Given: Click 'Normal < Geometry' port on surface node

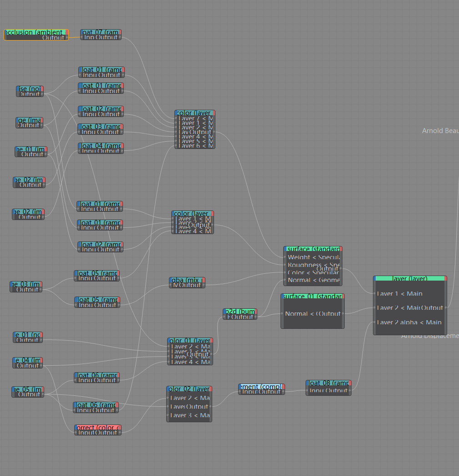Looking at the screenshot, I should pos(285,280).
